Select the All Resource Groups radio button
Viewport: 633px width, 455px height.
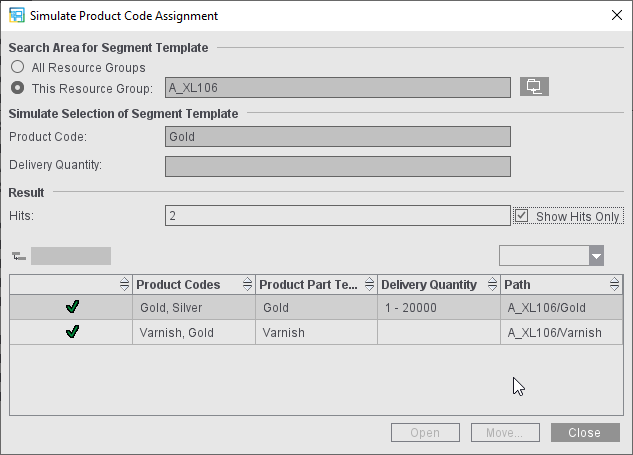coord(17,68)
